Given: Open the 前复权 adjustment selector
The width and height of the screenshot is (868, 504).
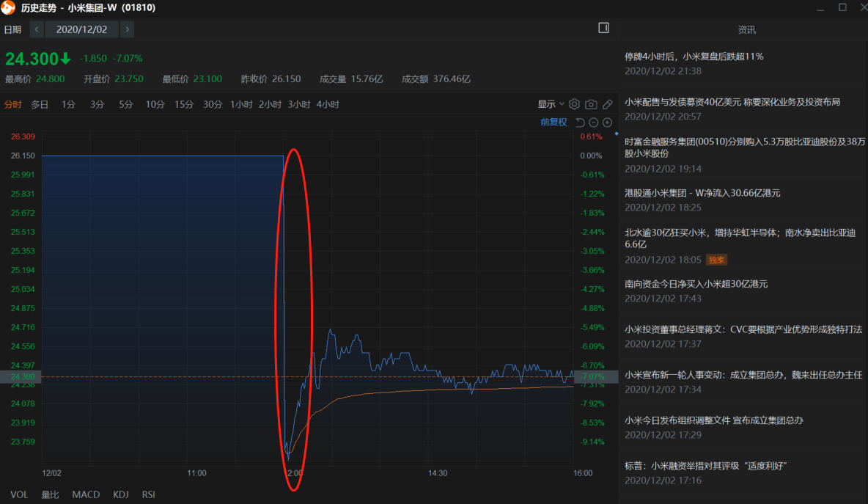Looking at the screenshot, I should coord(553,123).
